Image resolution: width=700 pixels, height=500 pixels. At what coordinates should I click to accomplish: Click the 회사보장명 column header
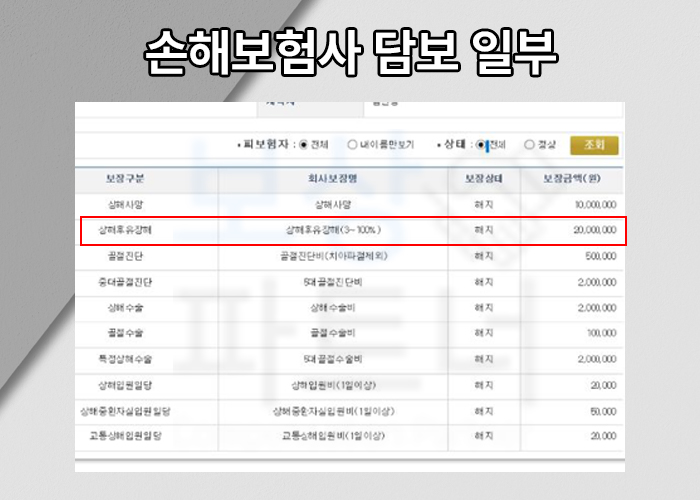(333, 179)
